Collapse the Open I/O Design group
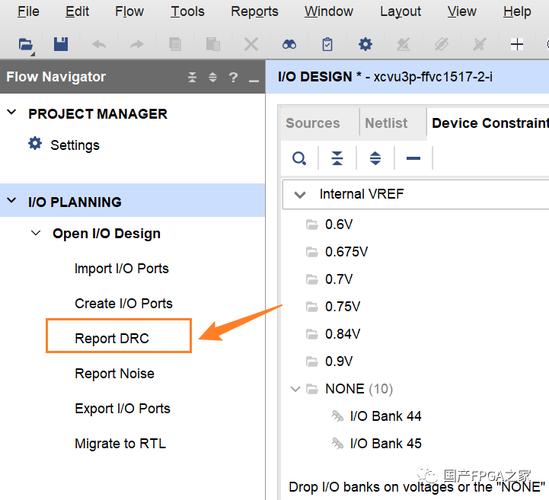The width and height of the screenshot is (549, 500). [36, 233]
